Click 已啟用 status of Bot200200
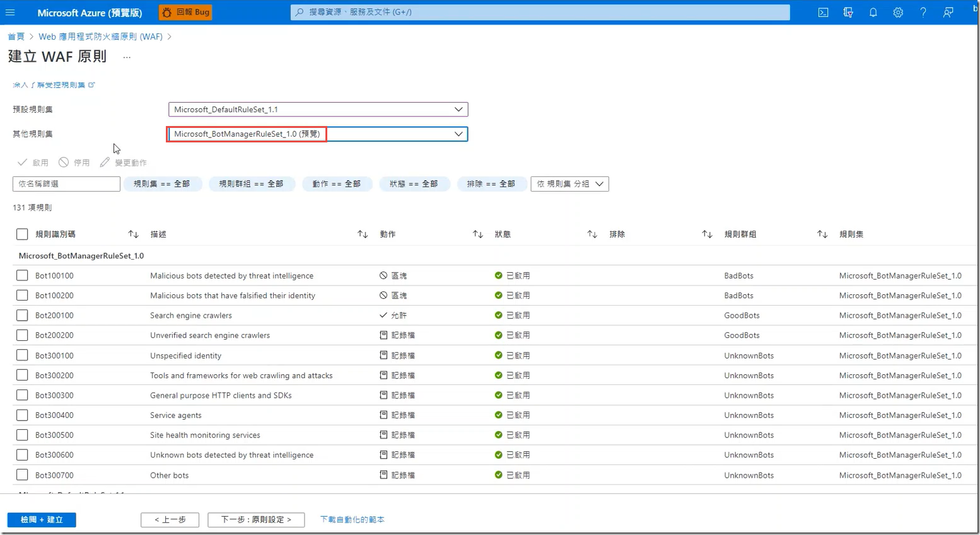980x535 pixels. click(x=512, y=335)
